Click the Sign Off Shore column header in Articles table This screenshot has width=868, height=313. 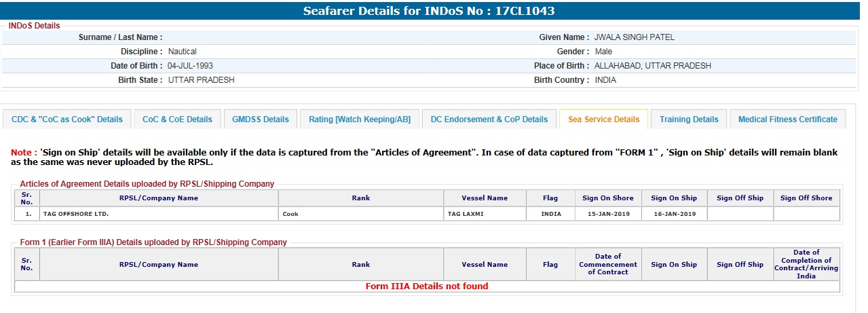point(806,198)
